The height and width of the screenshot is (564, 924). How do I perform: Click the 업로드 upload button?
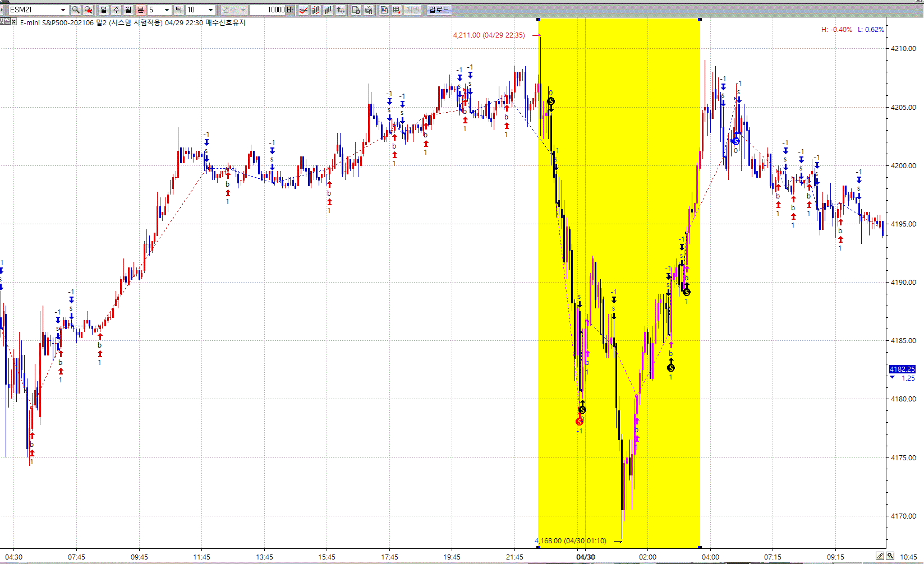[x=439, y=10]
